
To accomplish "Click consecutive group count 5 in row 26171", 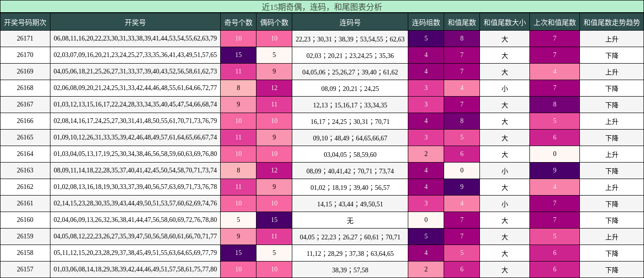I will pos(426,39).
